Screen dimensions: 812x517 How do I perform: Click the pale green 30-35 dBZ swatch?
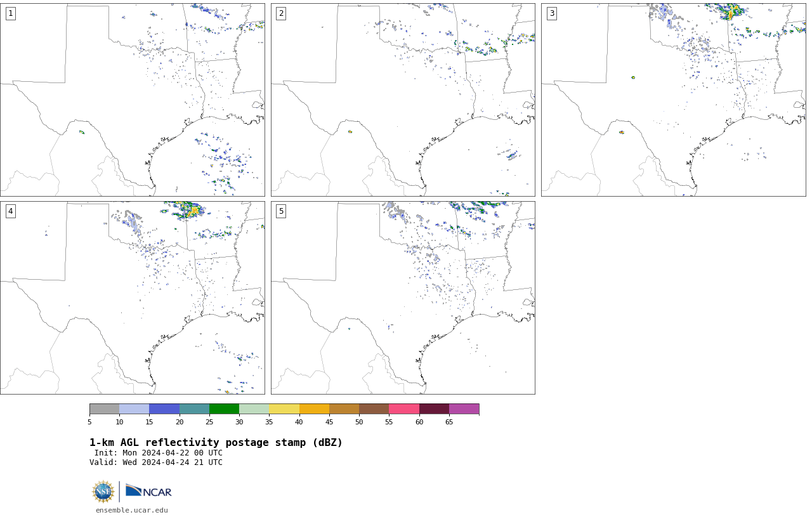(x=254, y=409)
